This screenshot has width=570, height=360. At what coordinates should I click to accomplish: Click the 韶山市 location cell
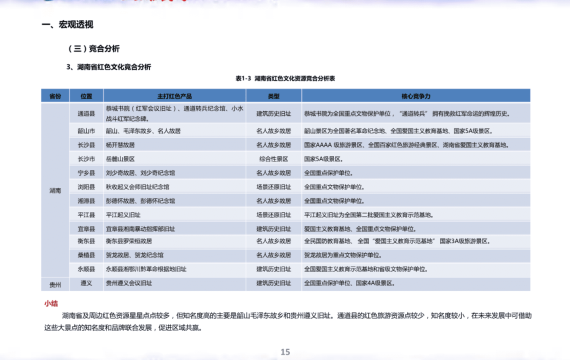click(x=86, y=131)
